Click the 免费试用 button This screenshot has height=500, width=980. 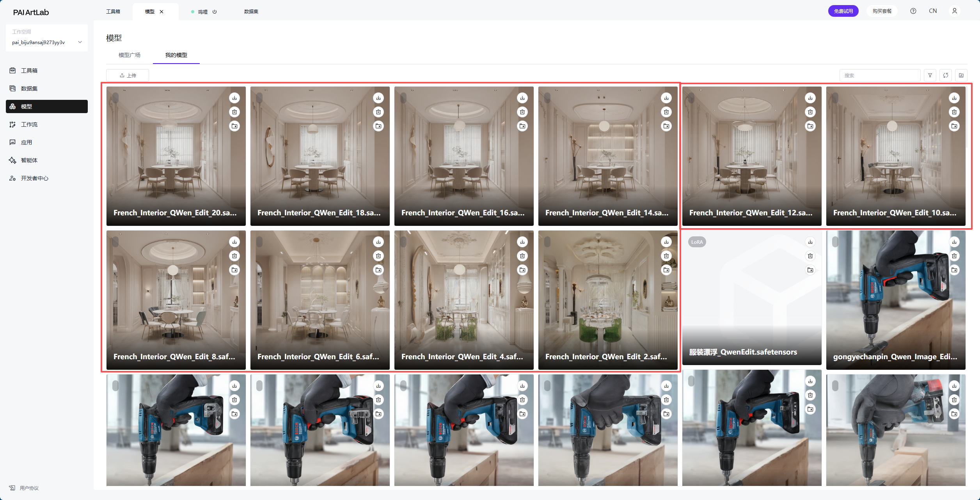843,11
